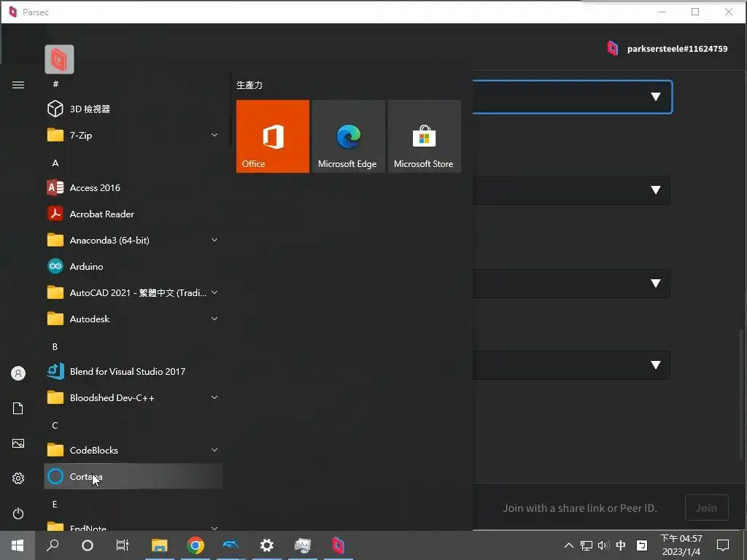
Task: Open the parksersteele#11624759 account menu
Action: pyautogui.click(x=667, y=49)
